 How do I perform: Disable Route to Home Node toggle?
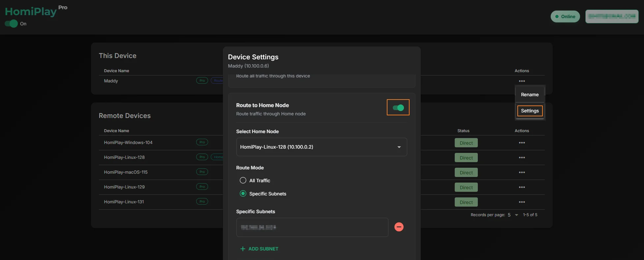pyautogui.click(x=398, y=108)
